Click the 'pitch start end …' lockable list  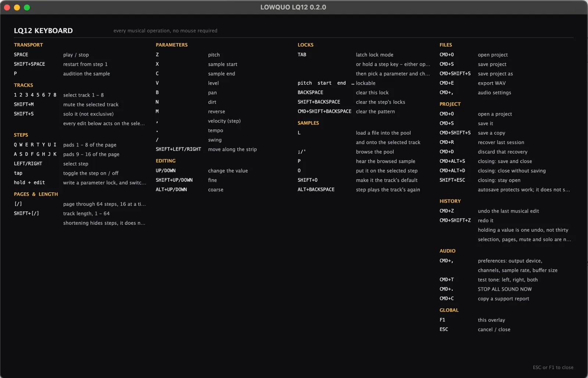pos(326,83)
